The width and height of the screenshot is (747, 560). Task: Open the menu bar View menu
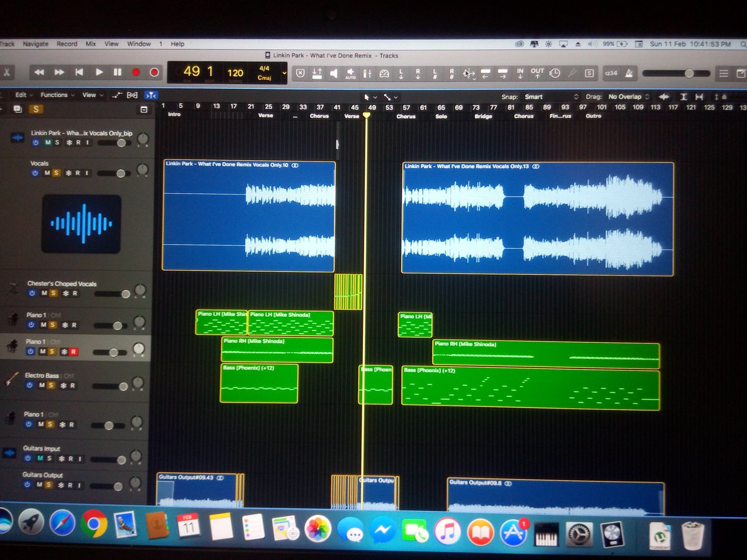pyautogui.click(x=111, y=44)
